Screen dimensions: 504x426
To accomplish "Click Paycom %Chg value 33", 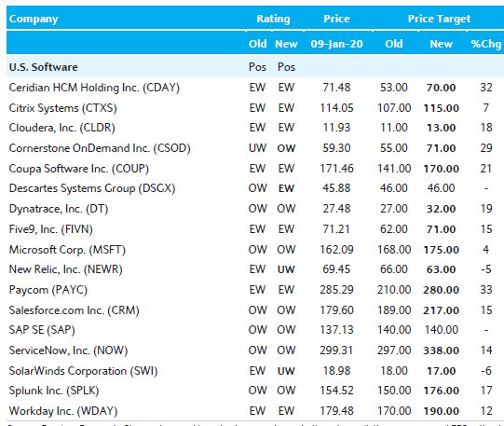I will [x=486, y=290].
